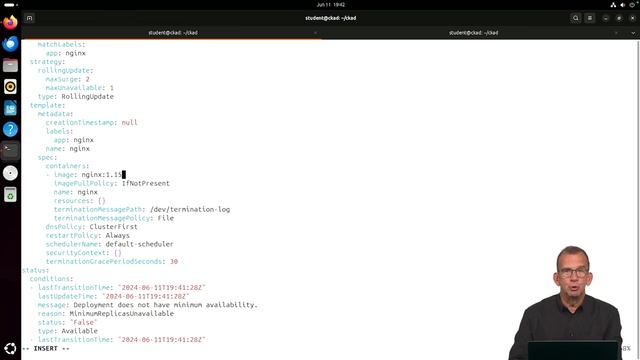The height and width of the screenshot is (360, 640).
Task: Click terminationGracePeriodSeconds value 30
Action: point(174,262)
